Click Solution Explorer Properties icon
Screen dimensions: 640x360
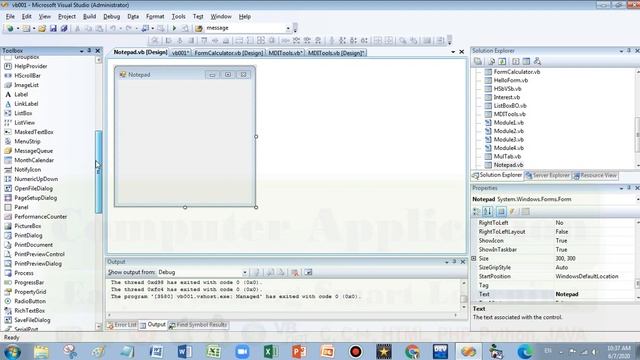(x=478, y=61)
